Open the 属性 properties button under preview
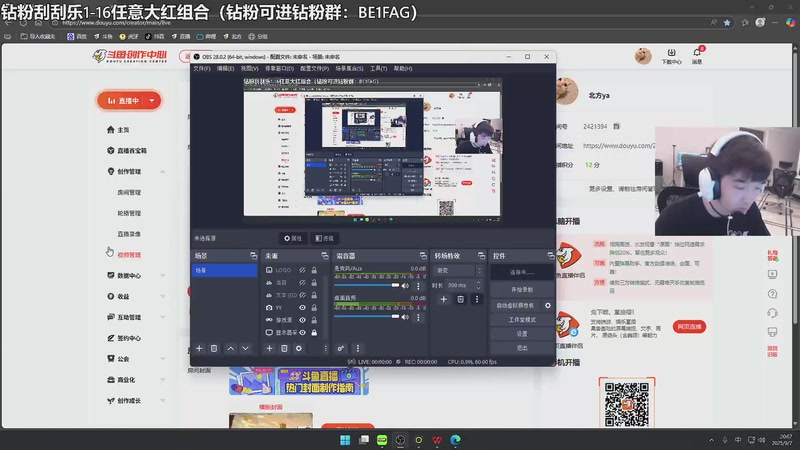The height and width of the screenshot is (450, 800). (x=293, y=238)
